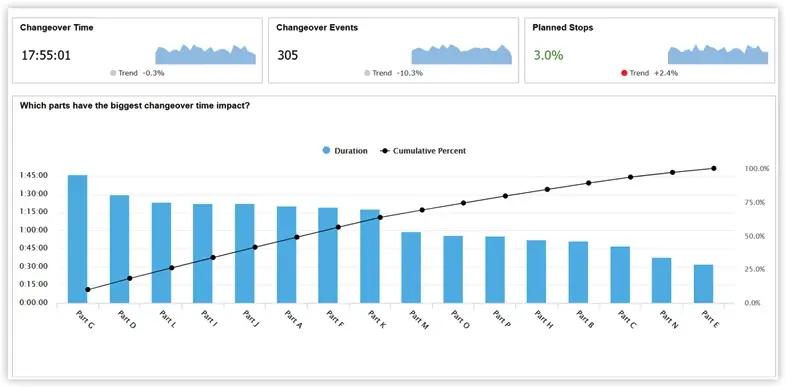
Task: Click the cumulative percent point for Part N
Action: 672,172
